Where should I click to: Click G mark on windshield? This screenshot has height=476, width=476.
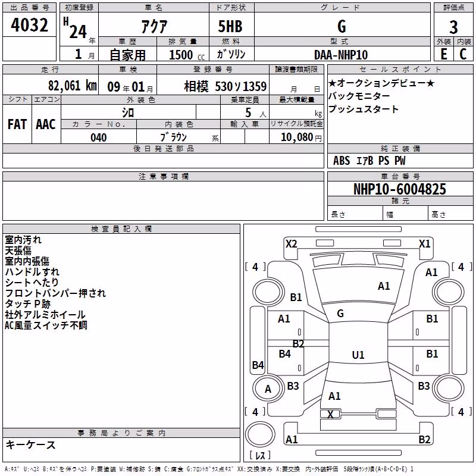pyautogui.click(x=340, y=314)
